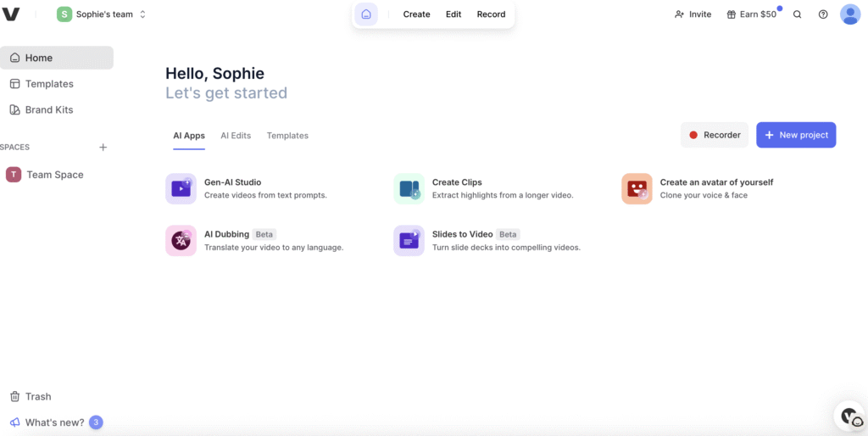This screenshot has width=868, height=436.
Task: Click the notification count badge 3
Action: point(96,422)
